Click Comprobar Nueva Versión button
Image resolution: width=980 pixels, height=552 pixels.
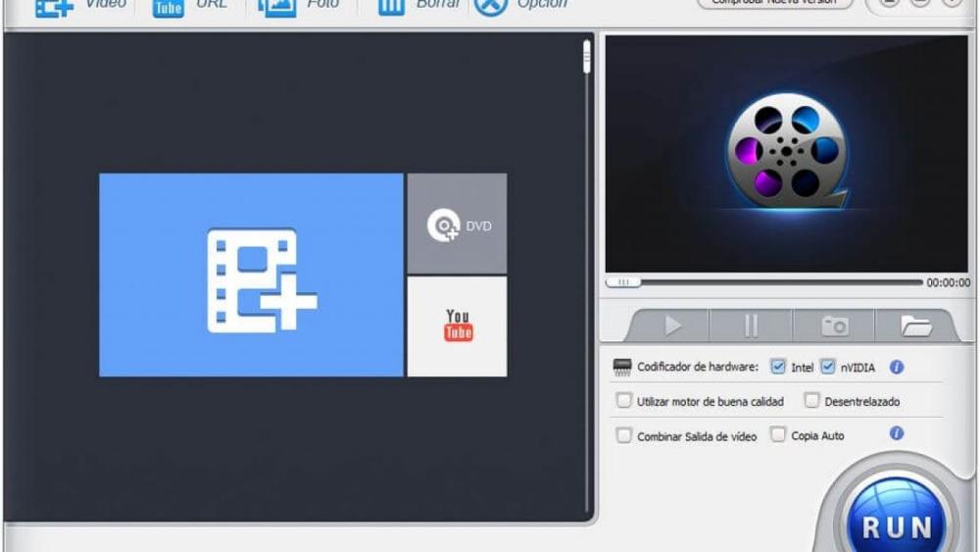click(x=775, y=3)
